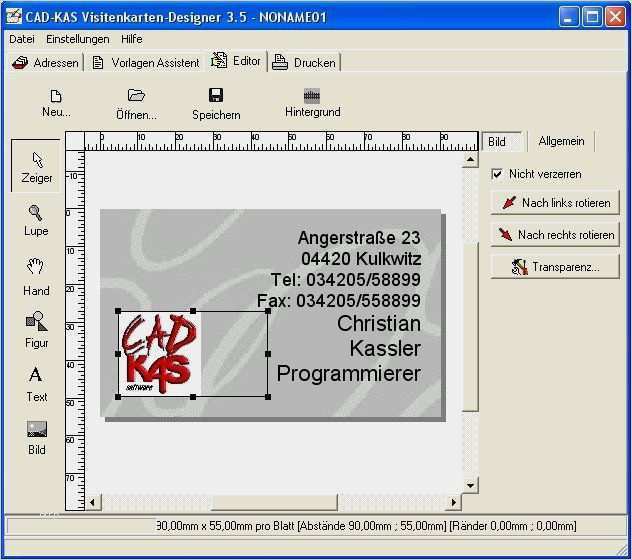The width and height of the screenshot is (632, 560).
Task: Open the Datei menu
Action: pyautogui.click(x=22, y=39)
